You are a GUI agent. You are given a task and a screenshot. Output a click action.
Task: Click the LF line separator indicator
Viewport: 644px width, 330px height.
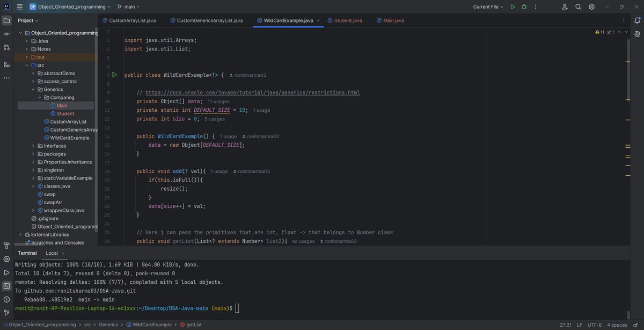[x=580, y=325]
